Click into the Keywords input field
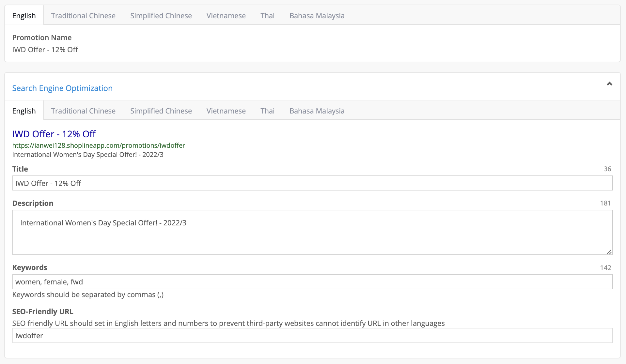 tap(312, 281)
